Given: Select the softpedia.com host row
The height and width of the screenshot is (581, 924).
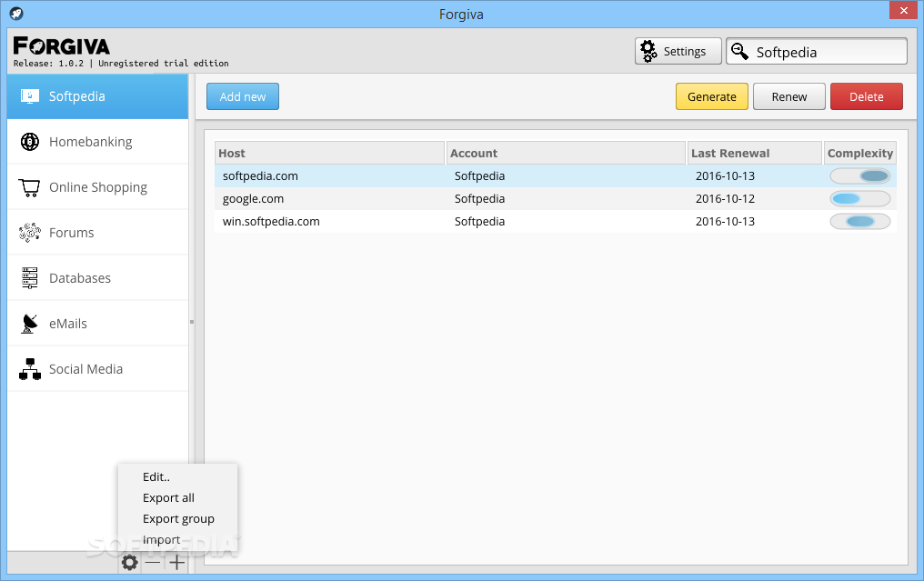Looking at the screenshot, I should point(555,175).
